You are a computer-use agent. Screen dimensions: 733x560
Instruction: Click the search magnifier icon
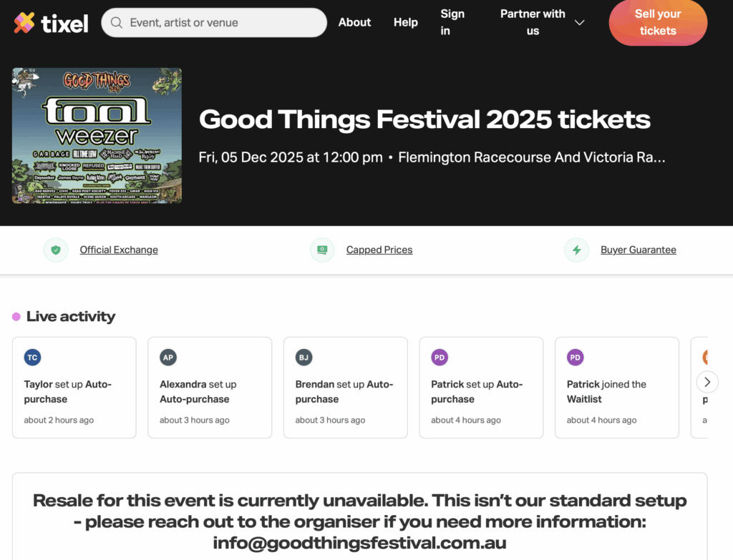coord(117,23)
